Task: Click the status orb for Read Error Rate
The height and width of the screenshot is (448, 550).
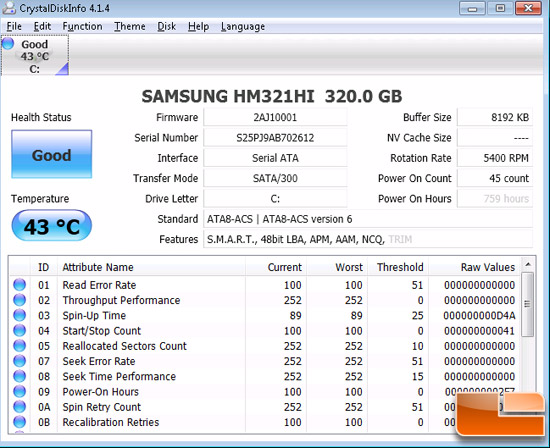Action: tap(20, 285)
